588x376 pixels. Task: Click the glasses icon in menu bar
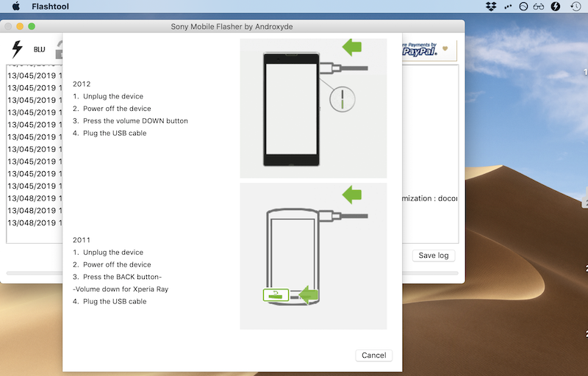(539, 7)
